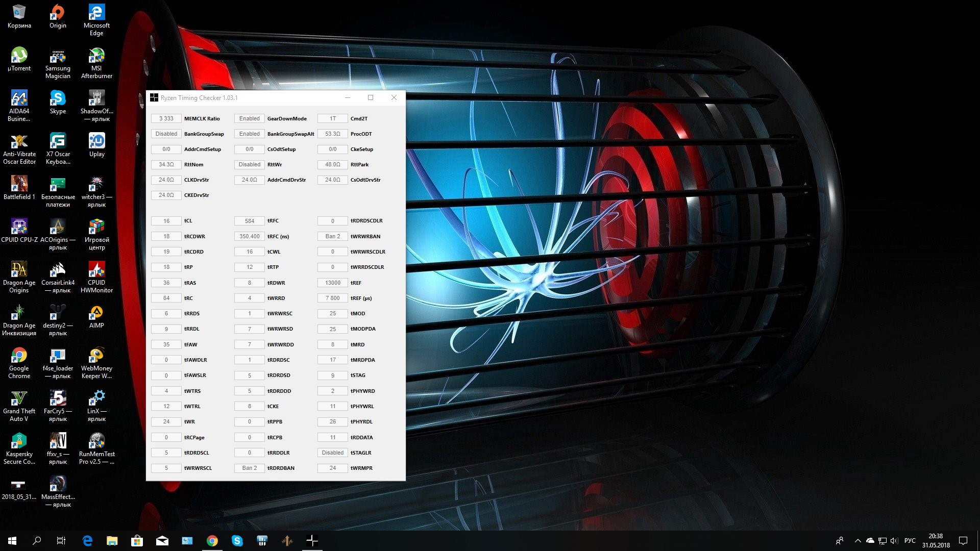
Task: Open the Windows Start menu
Action: (12, 541)
